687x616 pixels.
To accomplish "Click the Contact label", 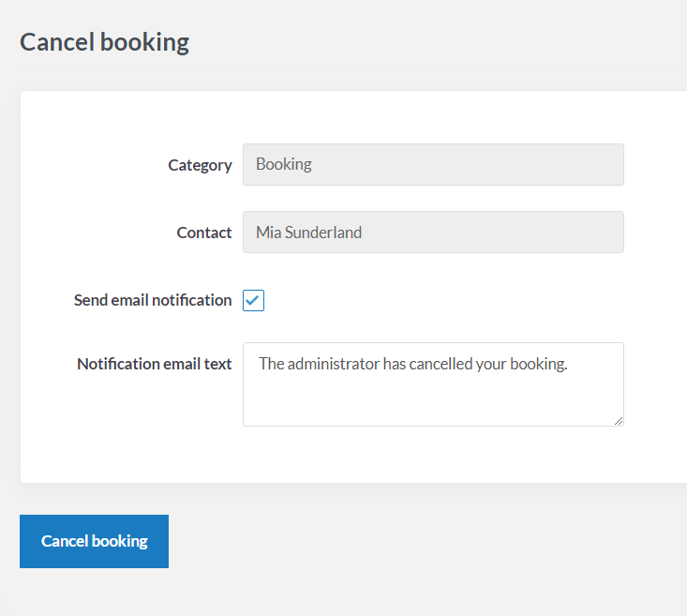I will [x=203, y=233].
